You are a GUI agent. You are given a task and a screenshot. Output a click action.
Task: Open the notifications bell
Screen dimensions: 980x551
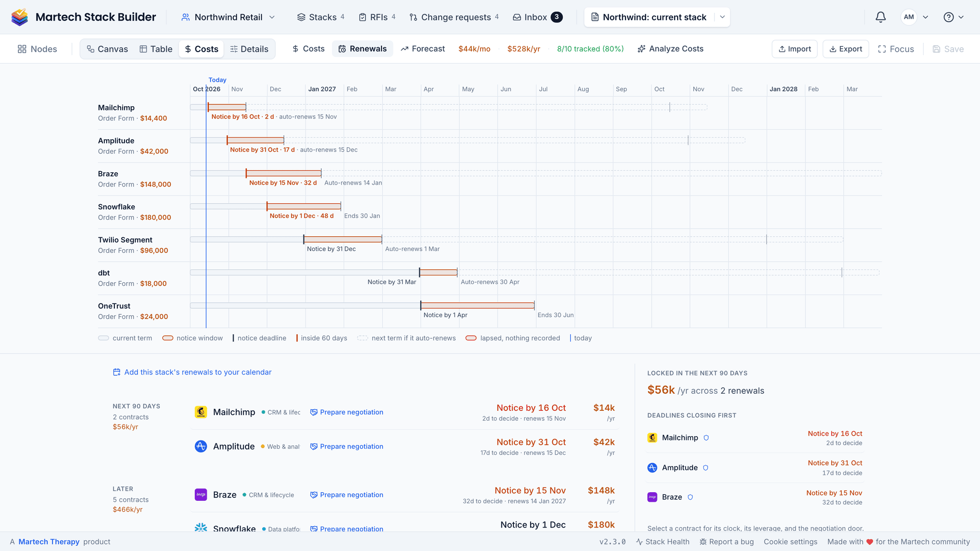pos(880,17)
